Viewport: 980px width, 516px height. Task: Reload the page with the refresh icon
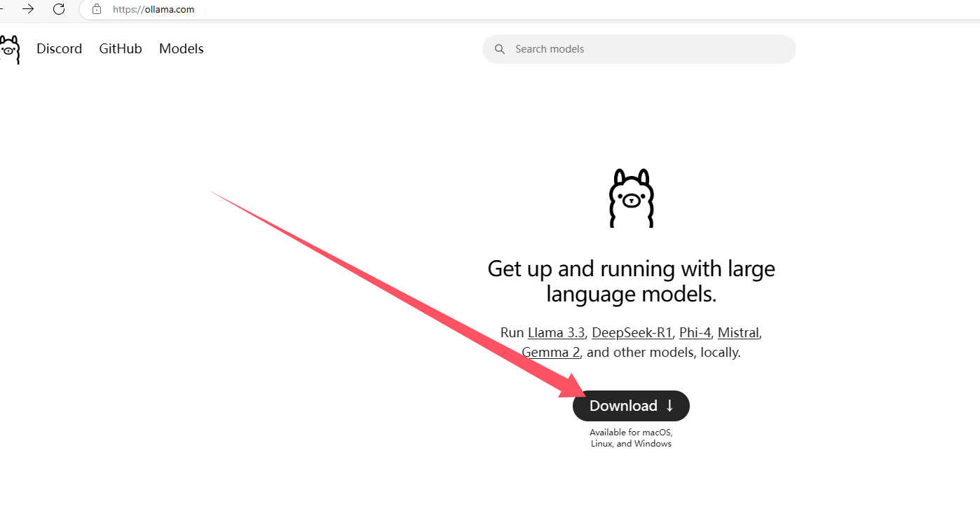[59, 9]
